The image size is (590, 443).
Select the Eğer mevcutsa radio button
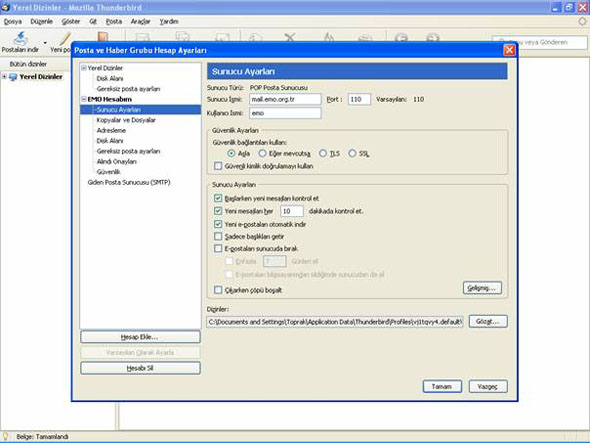point(262,154)
